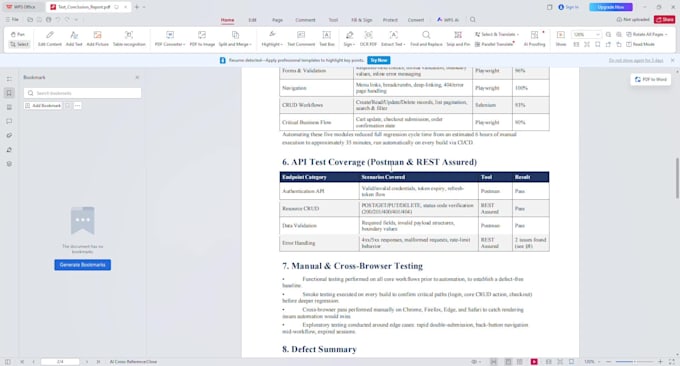Open the comments icon in sidebar
This screenshot has width=680, height=366.
pyautogui.click(x=9, y=121)
